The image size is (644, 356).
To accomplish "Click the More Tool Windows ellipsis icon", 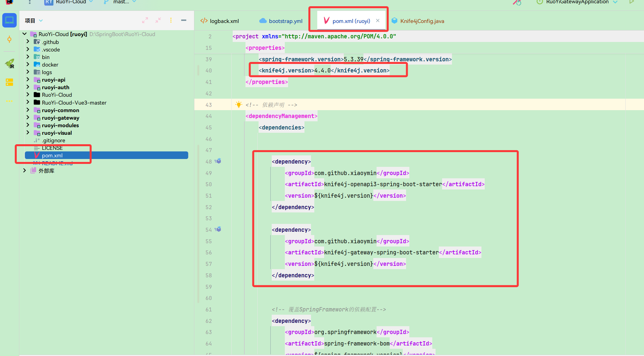I will click(x=9, y=101).
